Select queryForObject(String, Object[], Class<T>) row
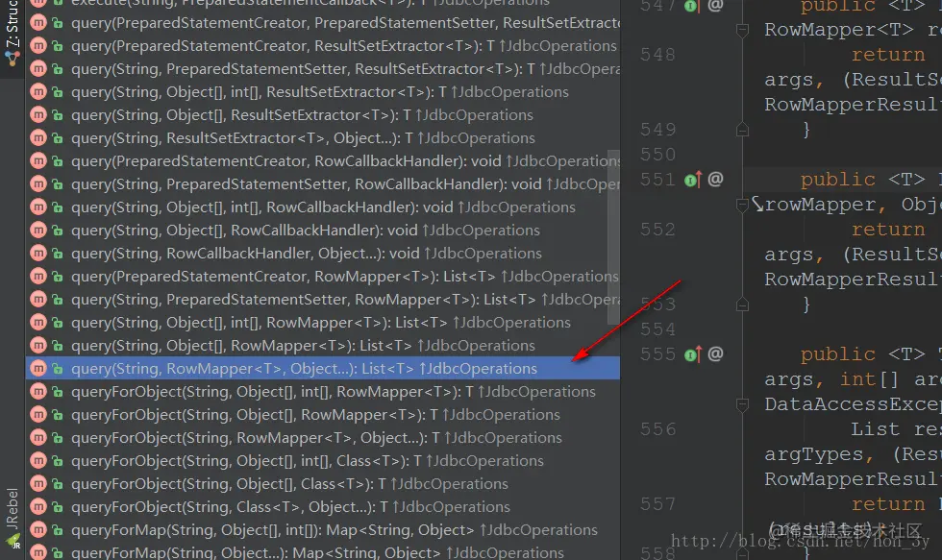 coord(323,484)
